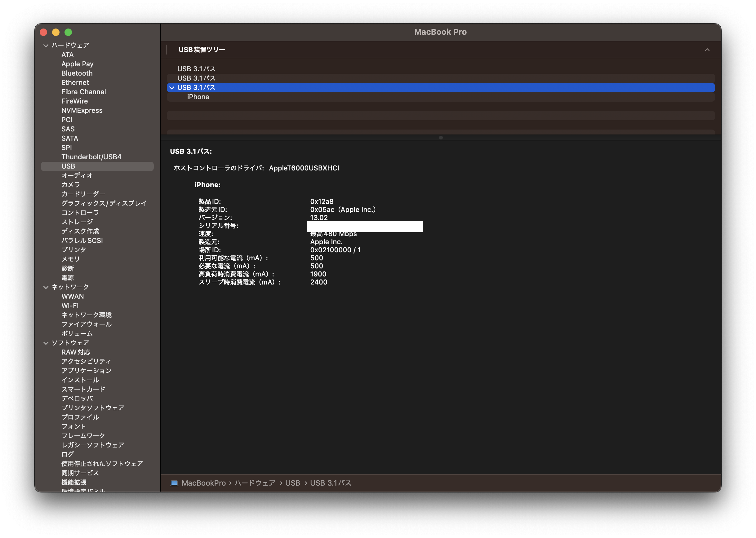The height and width of the screenshot is (538, 756).
Task: Click the MacBookPro laptop icon in path bar
Action: [x=174, y=483]
